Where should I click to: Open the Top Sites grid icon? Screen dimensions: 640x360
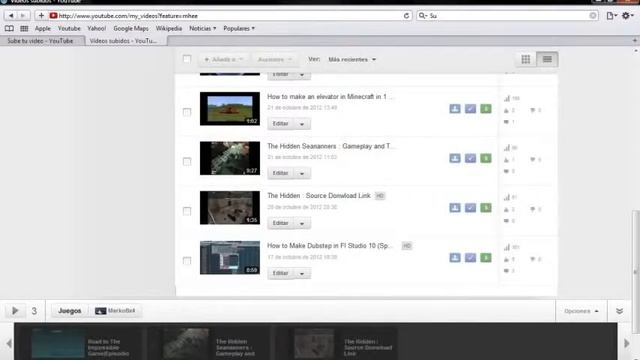coord(24,29)
